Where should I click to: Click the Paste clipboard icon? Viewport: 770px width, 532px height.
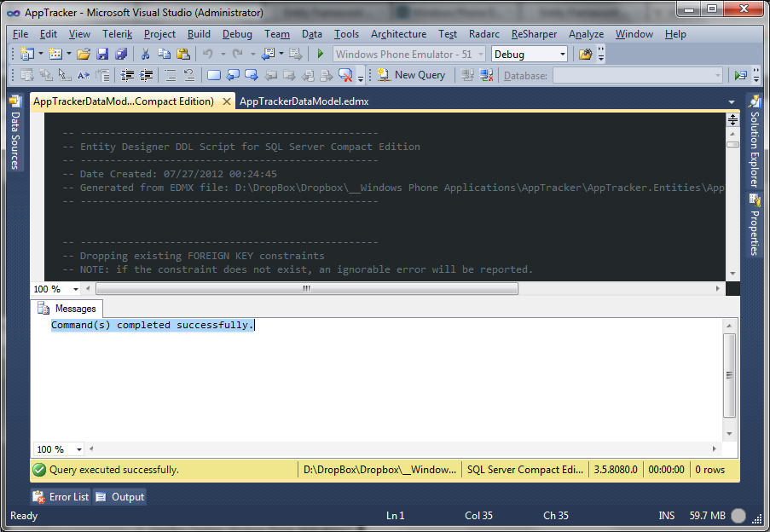[182, 54]
